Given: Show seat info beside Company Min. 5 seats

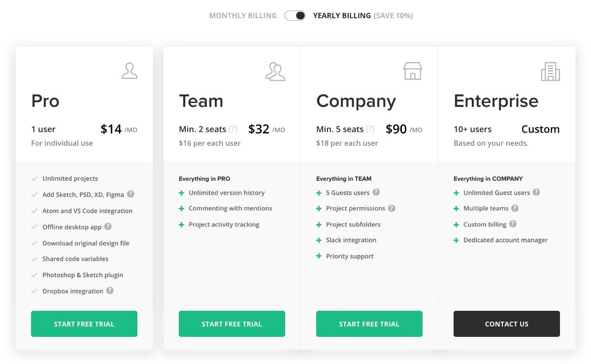Looking at the screenshot, I should click(x=370, y=129).
